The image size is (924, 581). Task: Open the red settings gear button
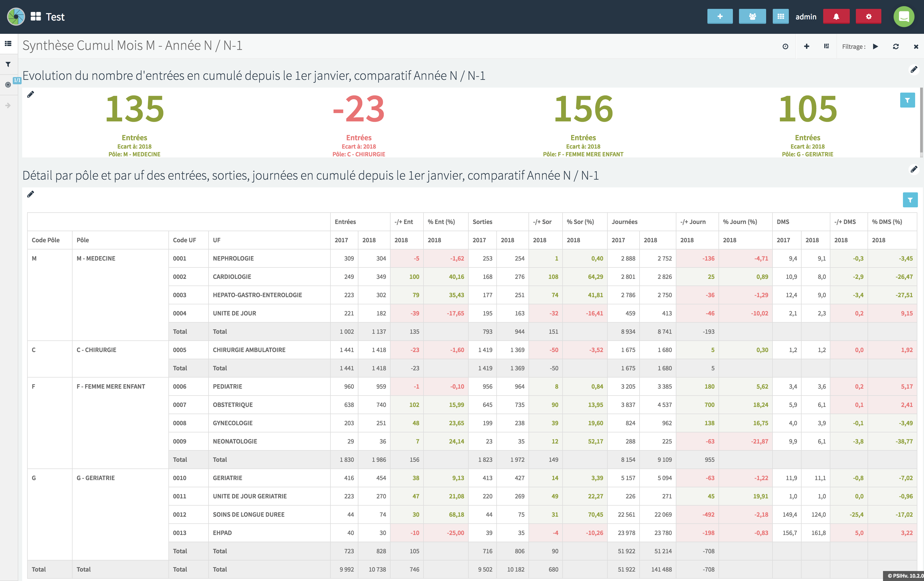(868, 17)
